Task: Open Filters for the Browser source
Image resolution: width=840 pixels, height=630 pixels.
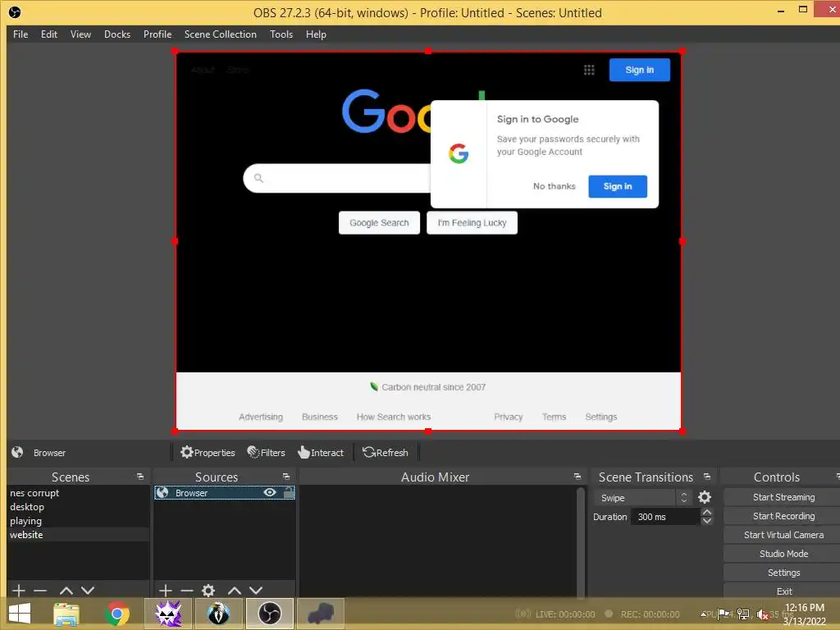Action: click(267, 453)
